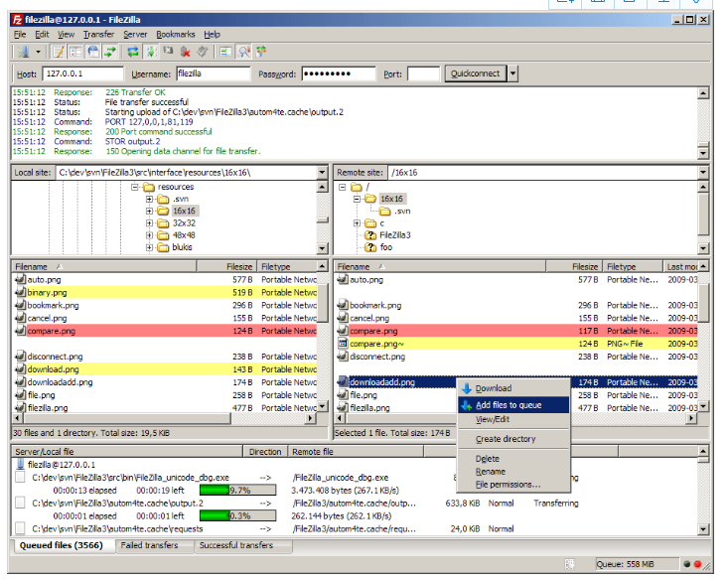Open the Site Manager toolbar icon
728x580 pixels.
[x=23, y=52]
